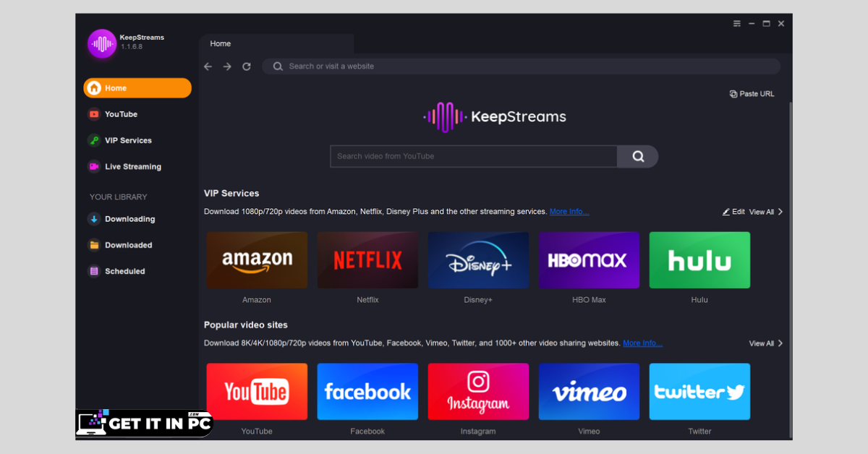Click the Popular video sites heading
The width and height of the screenshot is (868, 454).
click(246, 325)
